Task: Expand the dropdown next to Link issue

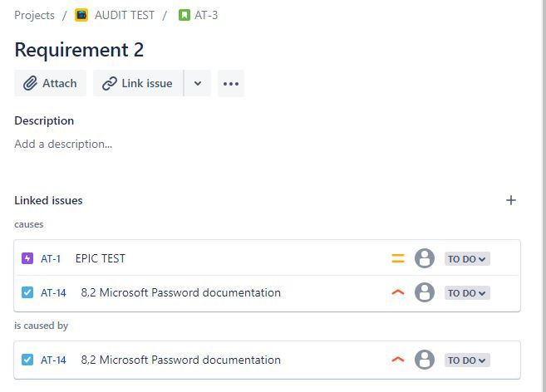Action: coord(198,84)
